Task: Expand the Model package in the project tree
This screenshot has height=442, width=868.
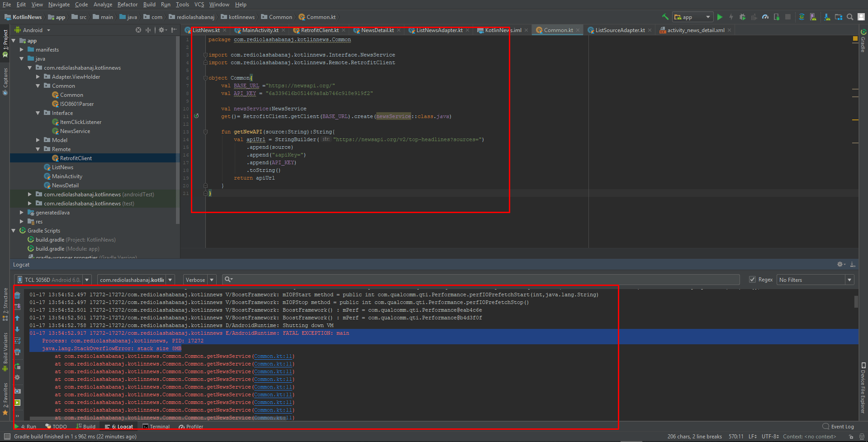Action: click(x=38, y=140)
